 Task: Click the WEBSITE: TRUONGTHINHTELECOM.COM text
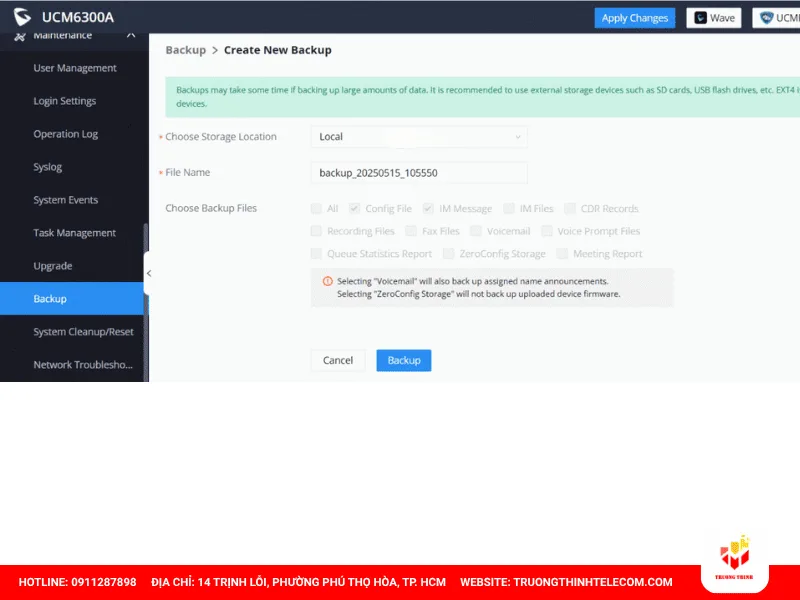[566, 582]
